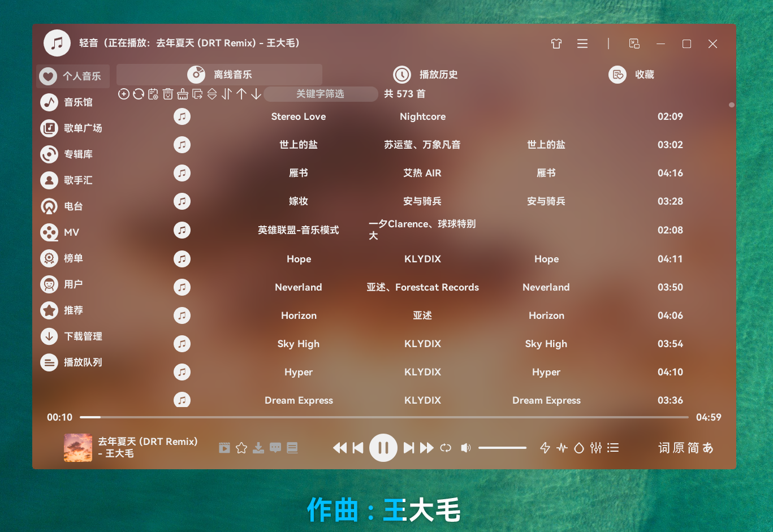This screenshot has height=532, width=773.
Task: Open comments speech bubble icon
Action: [x=275, y=448]
